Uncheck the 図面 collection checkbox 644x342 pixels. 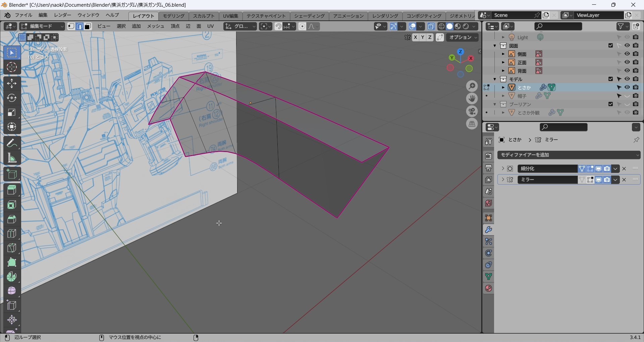(610, 46)
